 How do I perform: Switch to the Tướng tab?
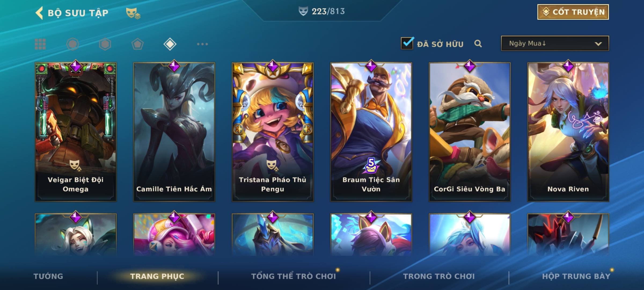click(x=48, y=276)
